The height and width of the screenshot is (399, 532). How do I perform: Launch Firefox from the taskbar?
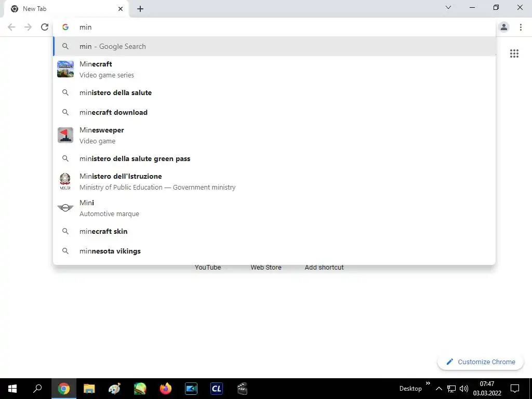point(166,389)
